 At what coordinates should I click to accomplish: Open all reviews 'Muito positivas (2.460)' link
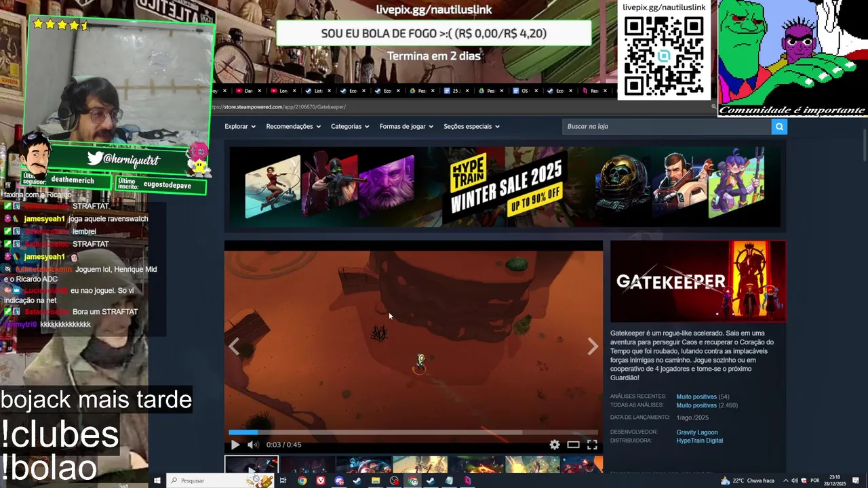coord(707,405)
